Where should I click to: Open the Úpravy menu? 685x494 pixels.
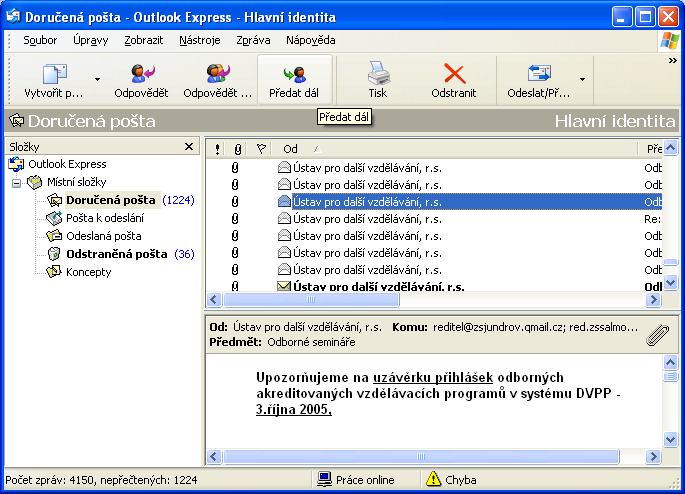[x=90, y=41]
